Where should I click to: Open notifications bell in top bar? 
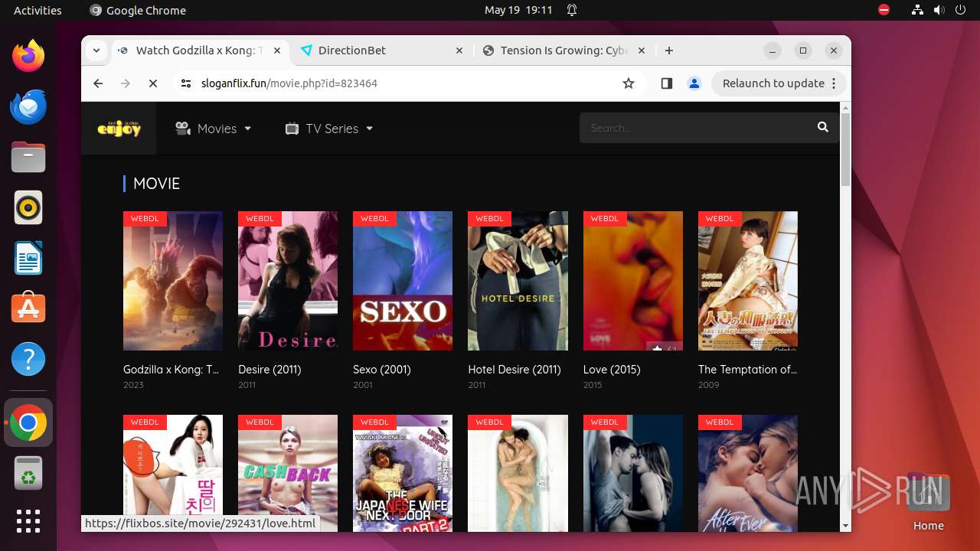(x=572, y=10)
